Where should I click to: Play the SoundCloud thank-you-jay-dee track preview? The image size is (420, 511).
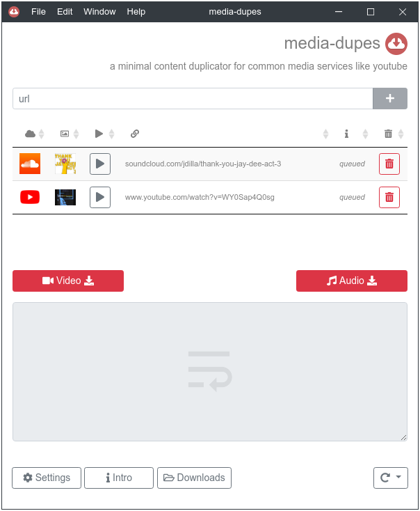click(x=100, y=164)
